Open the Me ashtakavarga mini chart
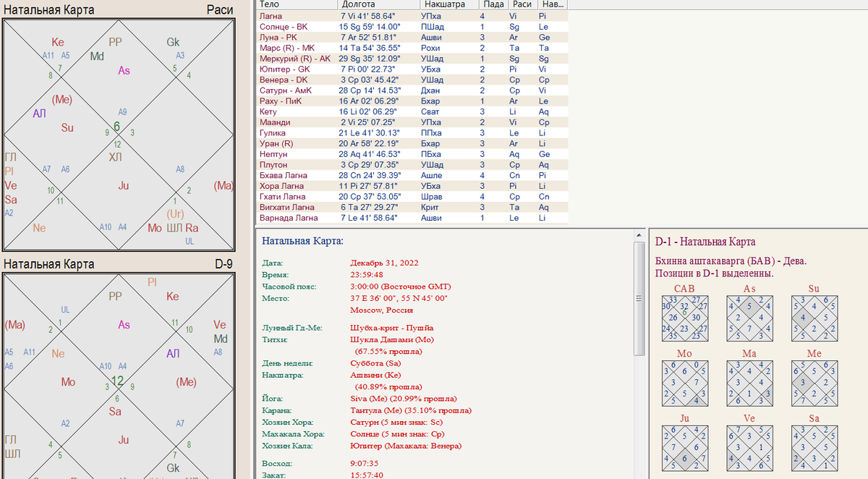 coord(814,383)
